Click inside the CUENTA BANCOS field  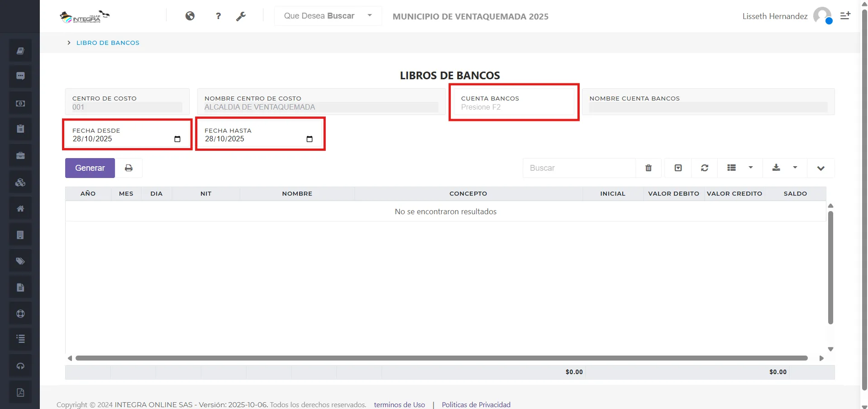[x=514, y=107]
